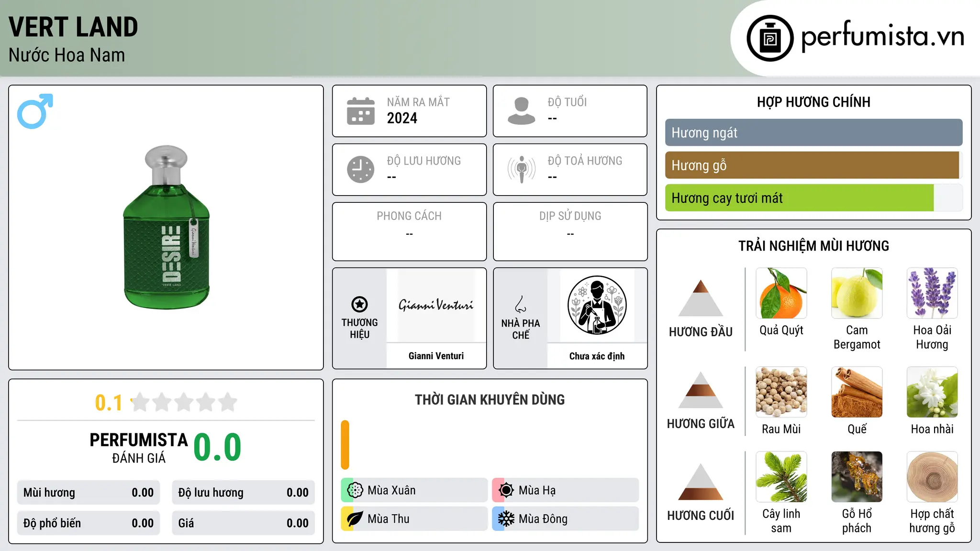Click the Chưa xác định perfumer label

[x=597, y=356]
